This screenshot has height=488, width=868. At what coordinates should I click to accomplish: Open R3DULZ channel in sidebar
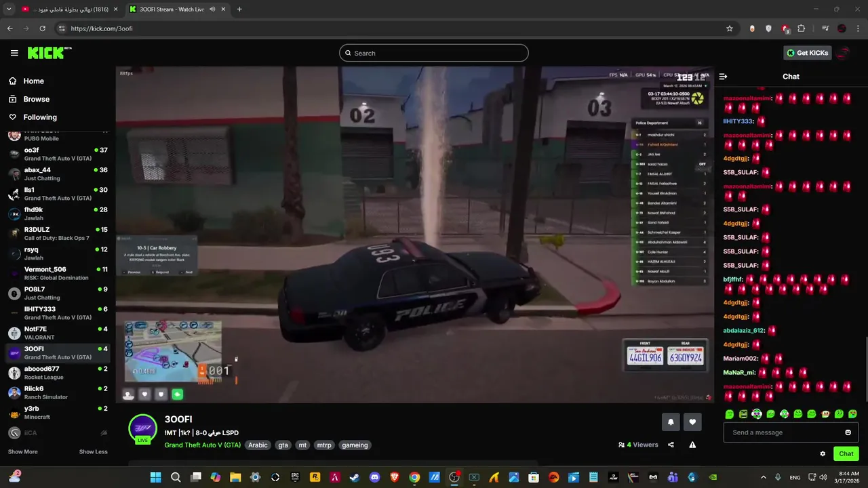point(58,234)
